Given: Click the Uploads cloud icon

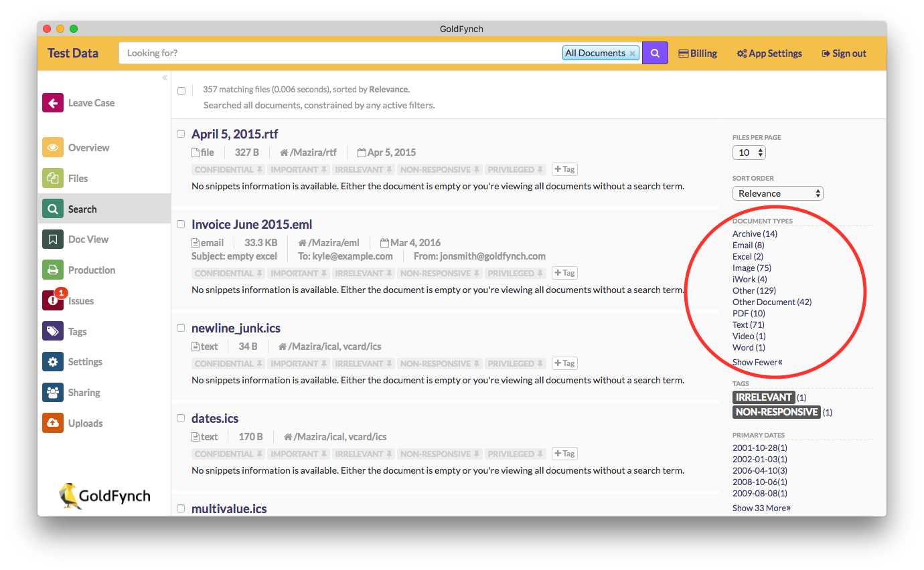Looking at the screenshot, I should click(x=53, y=423).
